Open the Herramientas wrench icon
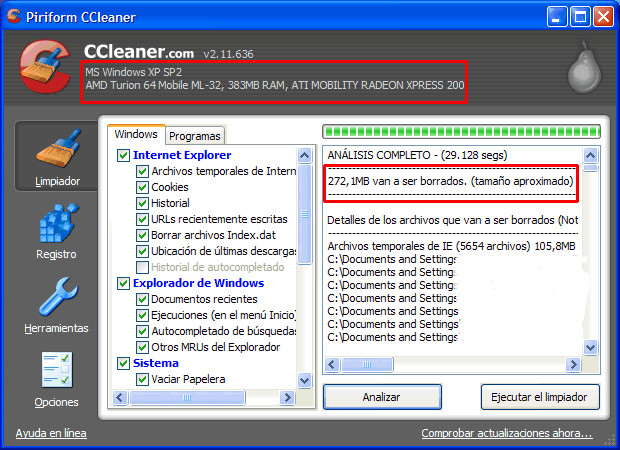This screenshot has width=620, height=450. coord(58,296)
